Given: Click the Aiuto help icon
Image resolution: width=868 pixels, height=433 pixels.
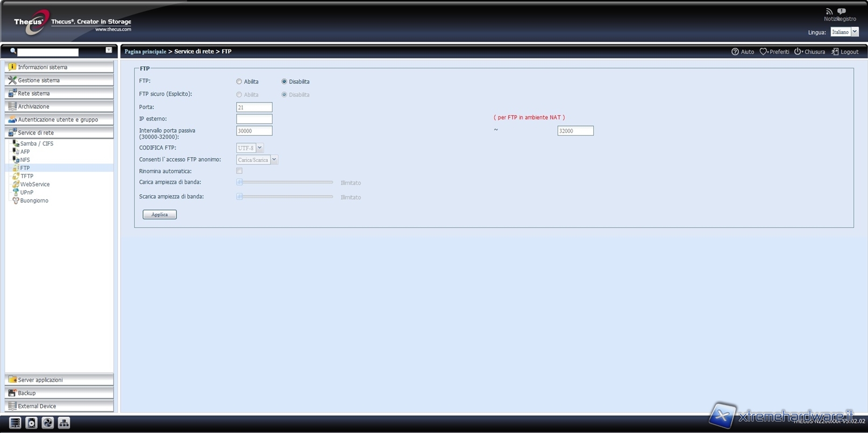Looking at the screenshot, I should (735, 52).
